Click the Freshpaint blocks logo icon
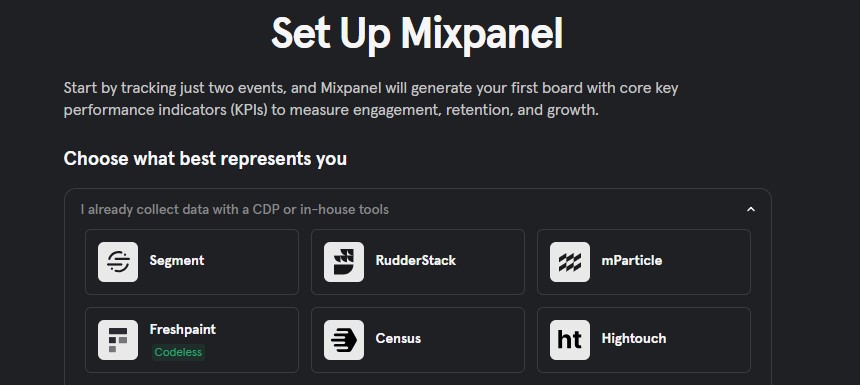The image size is (860, 385). 118,340
